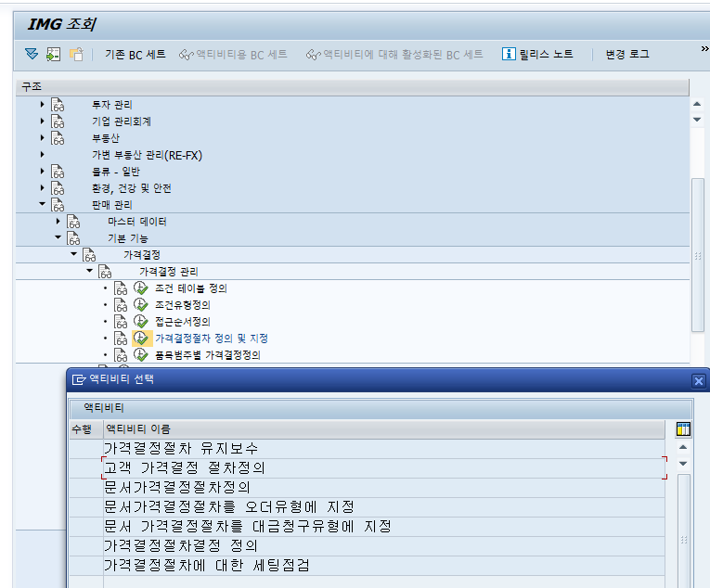The height and width of the screenshot is (588, 710).
Task: Open 변경 로그
Action: click(x=627, y=55)
